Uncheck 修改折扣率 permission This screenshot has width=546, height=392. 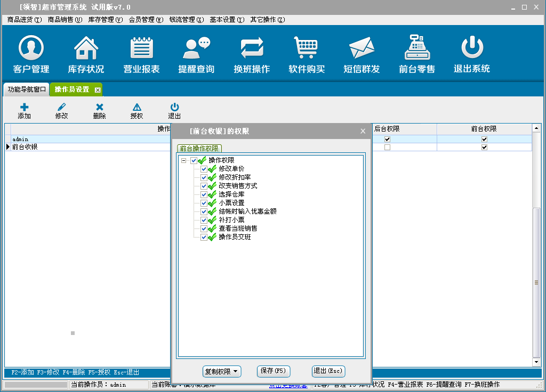click(204, 177)
